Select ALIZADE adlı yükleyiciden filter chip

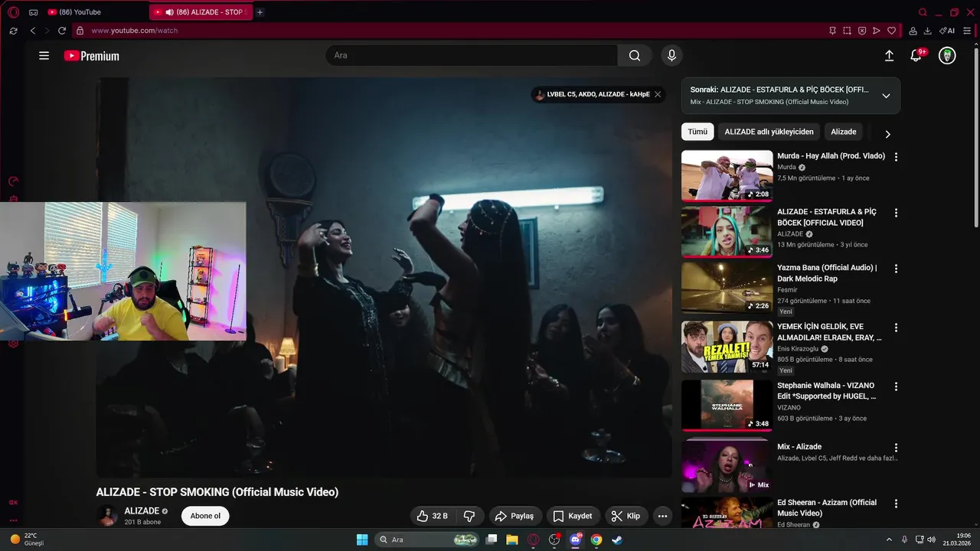coord(769,132)
